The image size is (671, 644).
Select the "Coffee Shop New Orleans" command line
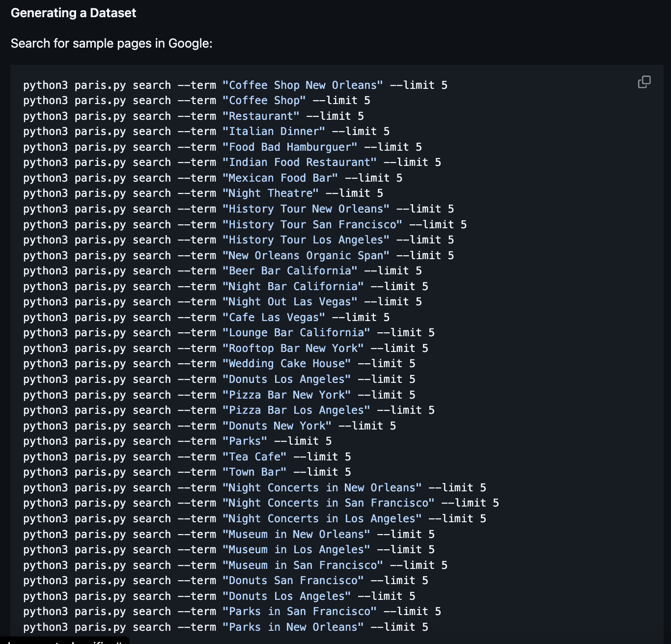[x=236, y=85]
